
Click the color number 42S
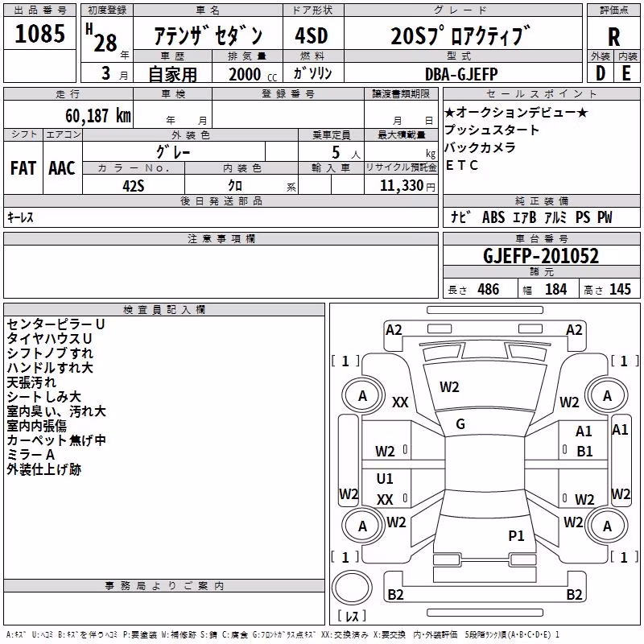(x=134, y=186)
